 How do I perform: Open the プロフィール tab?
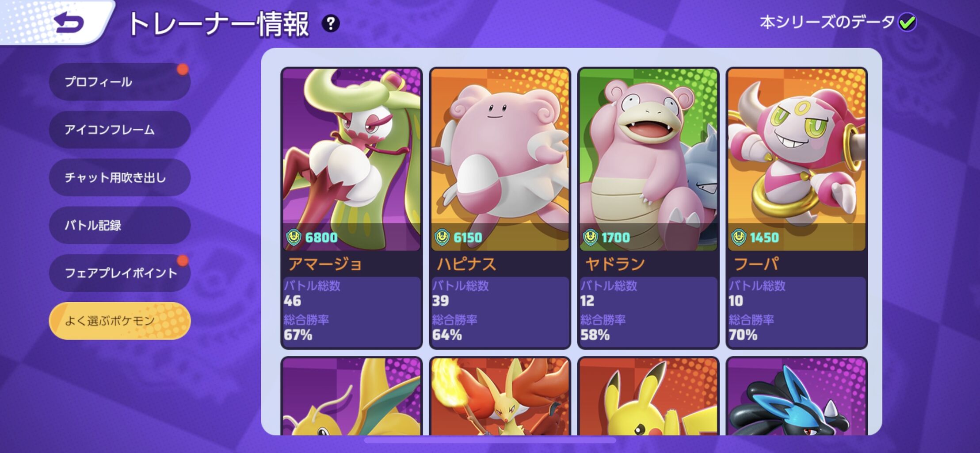pos(120,82)
